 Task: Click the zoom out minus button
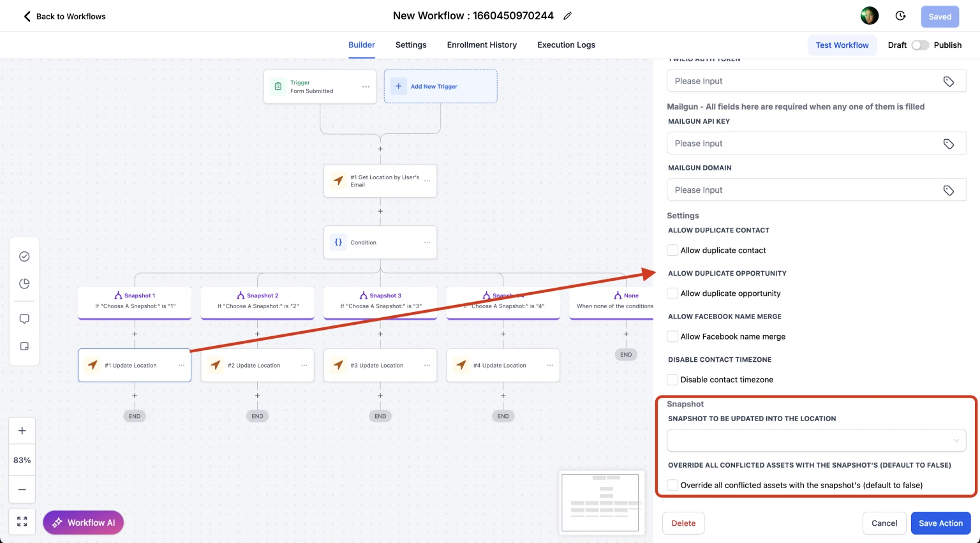[22, 489]
